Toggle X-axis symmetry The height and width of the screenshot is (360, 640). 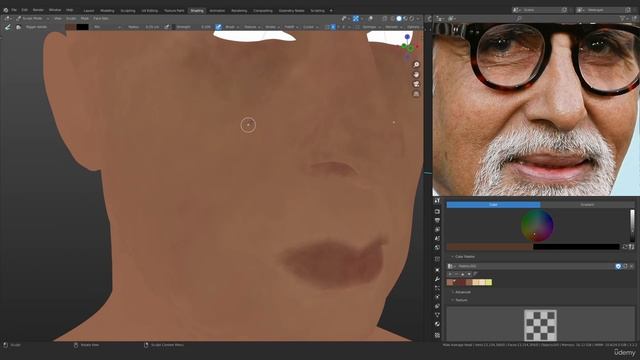tap(333, 27)
